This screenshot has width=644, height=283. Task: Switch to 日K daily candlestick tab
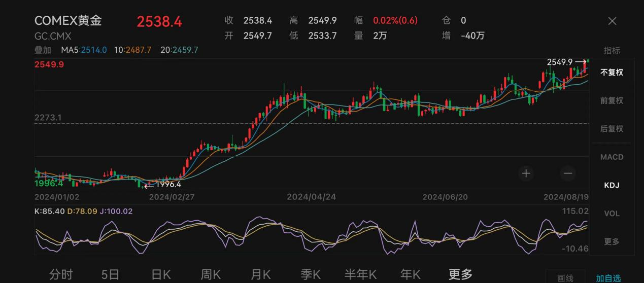pos(161,274)
